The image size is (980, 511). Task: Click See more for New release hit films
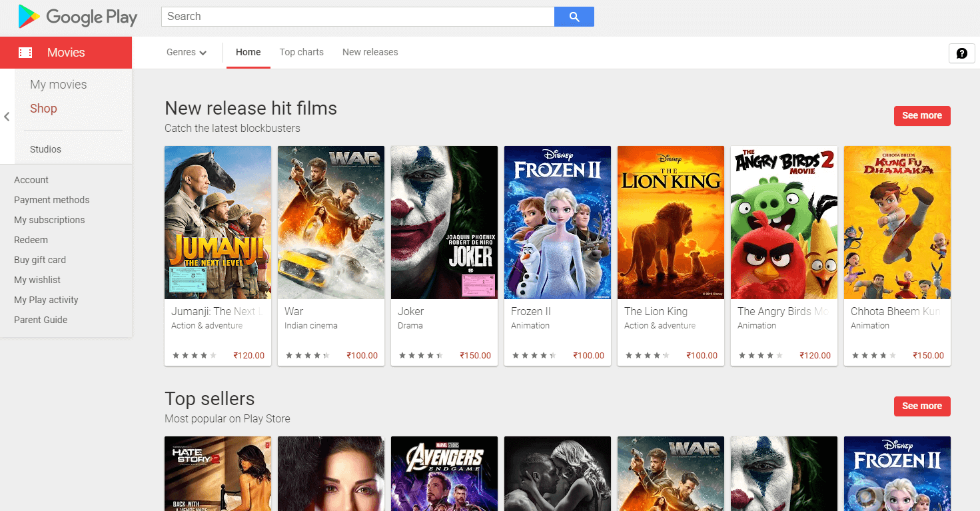tap(922, 115)
